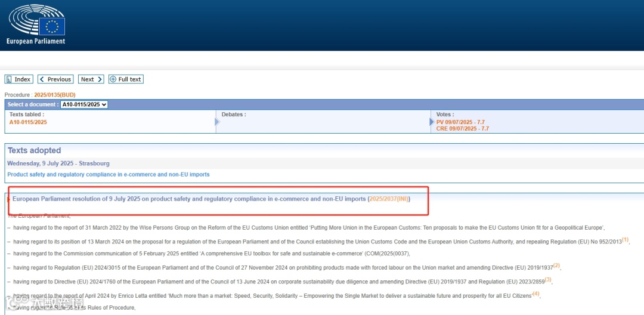Follow footnote reference (2)
644x315 pixels.
click(x=556, y=265)
